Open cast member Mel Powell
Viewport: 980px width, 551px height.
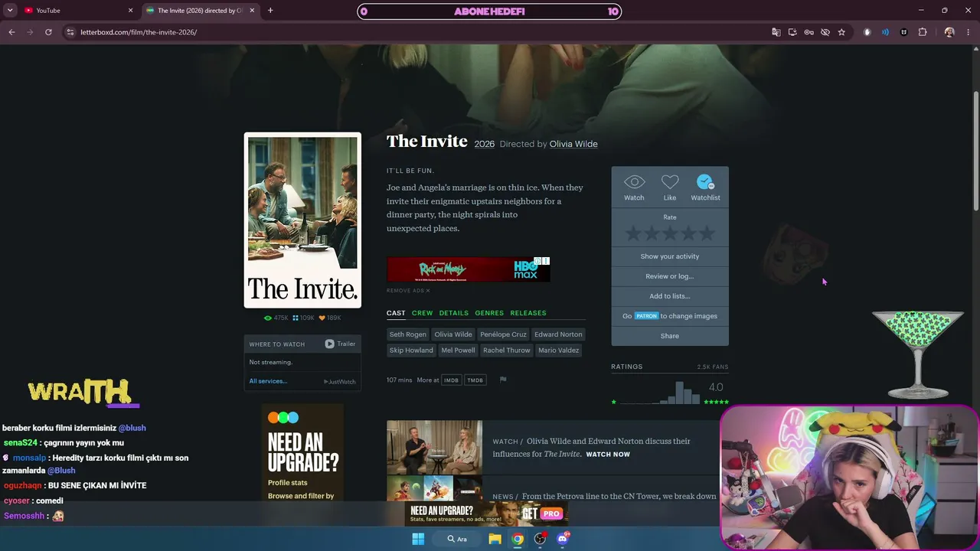(x=458, y=350)
